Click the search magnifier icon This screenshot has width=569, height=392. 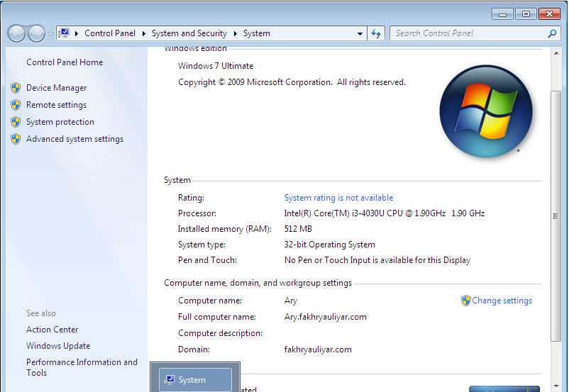click(552, 34)
